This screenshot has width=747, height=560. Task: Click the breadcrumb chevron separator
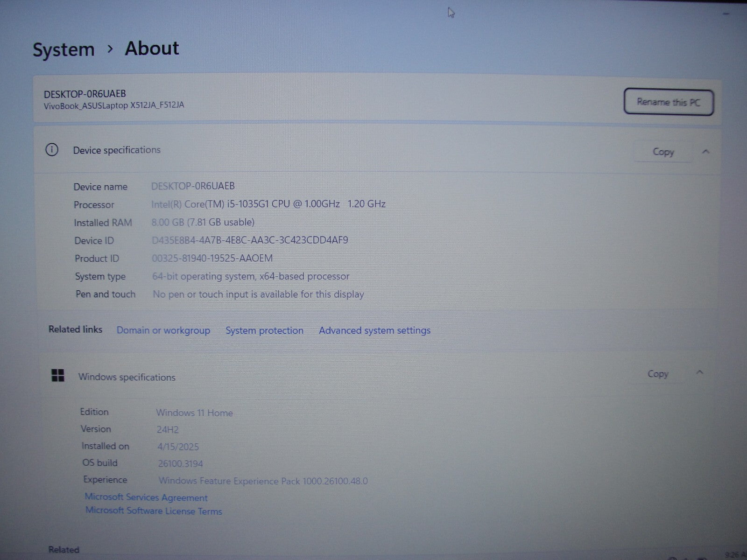click(110, 49)
